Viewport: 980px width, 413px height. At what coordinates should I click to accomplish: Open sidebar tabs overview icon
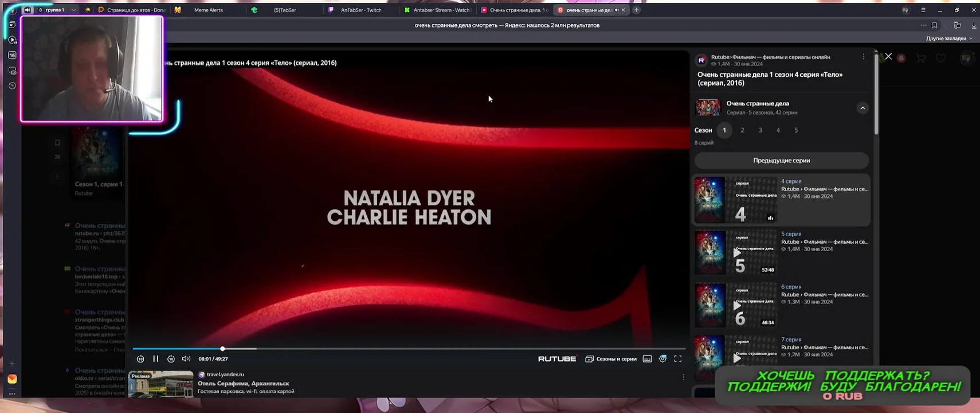click(x=12, y=25)
